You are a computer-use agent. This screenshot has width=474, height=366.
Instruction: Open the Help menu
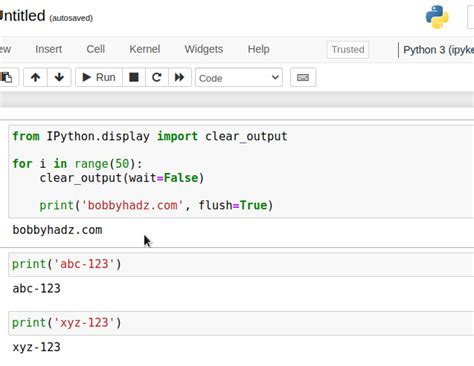pos(258,49)
